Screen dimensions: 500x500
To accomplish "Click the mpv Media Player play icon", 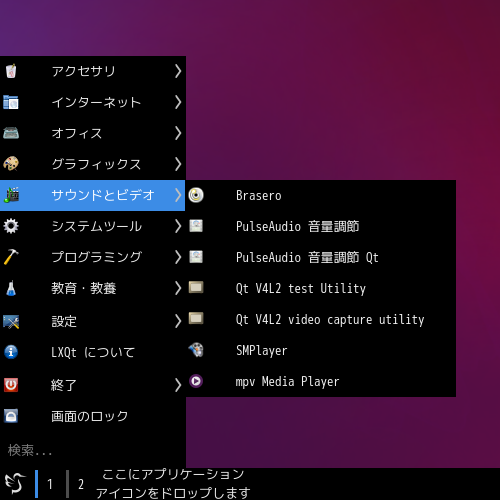I will click(x=196, y=381).
